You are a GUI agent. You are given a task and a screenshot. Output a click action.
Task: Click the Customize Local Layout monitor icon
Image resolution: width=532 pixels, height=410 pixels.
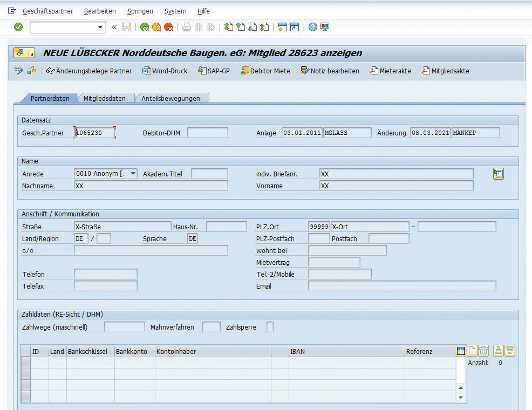(x=325, y=27)
